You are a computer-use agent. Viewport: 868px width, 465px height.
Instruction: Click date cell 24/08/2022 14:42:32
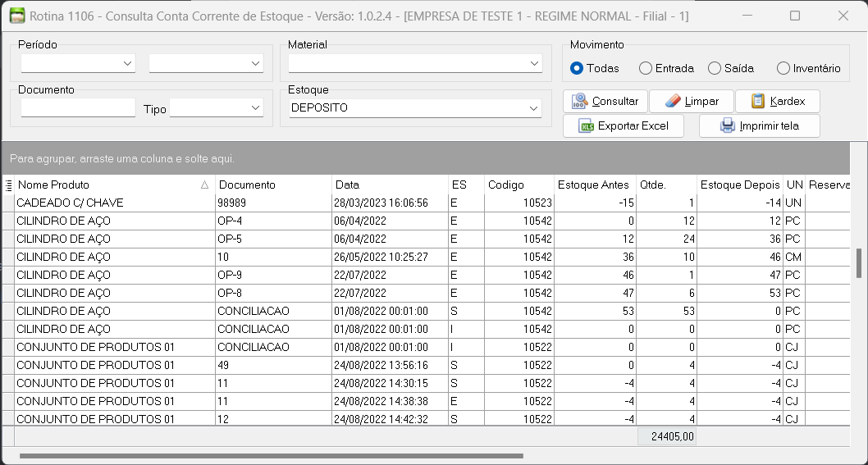pos(390,418)
